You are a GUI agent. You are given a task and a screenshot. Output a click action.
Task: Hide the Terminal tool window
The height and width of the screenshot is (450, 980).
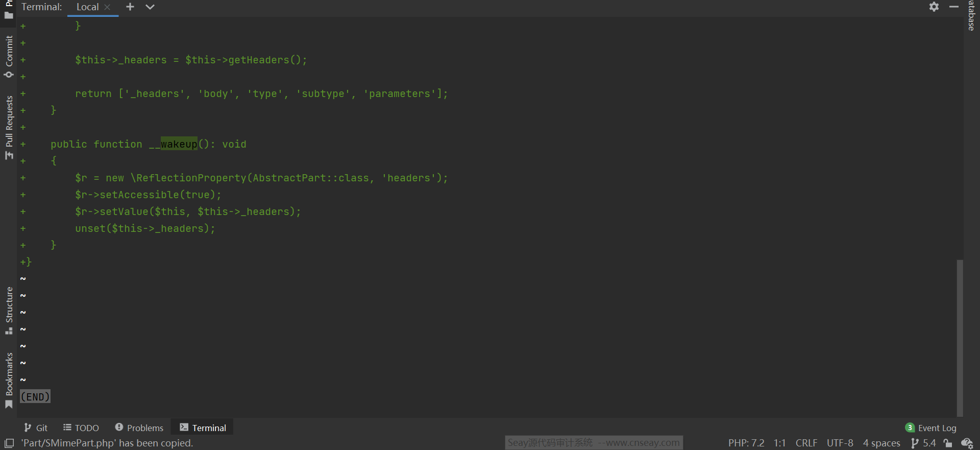coord(953,7)
